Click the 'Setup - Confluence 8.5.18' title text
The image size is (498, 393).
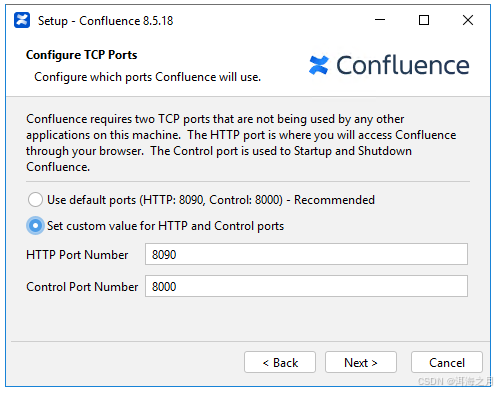(106, 21)
